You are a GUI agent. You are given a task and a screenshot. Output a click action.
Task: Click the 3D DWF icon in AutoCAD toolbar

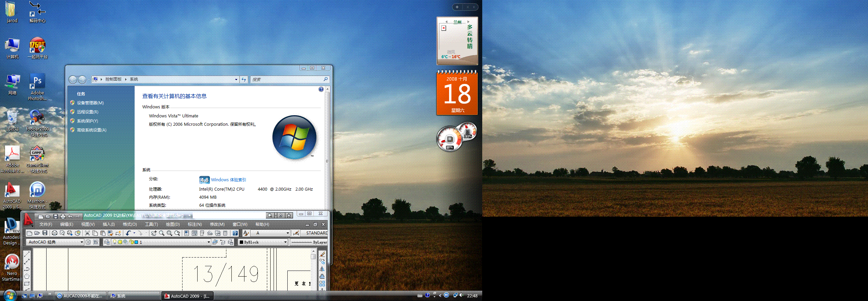pyautogui.click(x=77, y=233)
